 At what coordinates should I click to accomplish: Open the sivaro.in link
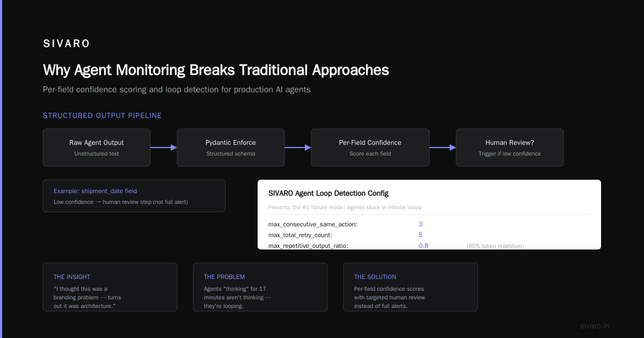click(595, 326)
